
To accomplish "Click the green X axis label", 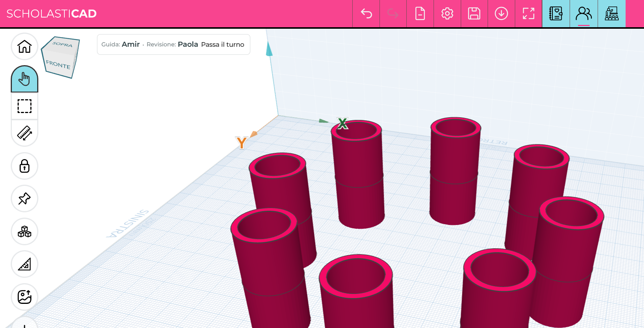I will [343, 123].
